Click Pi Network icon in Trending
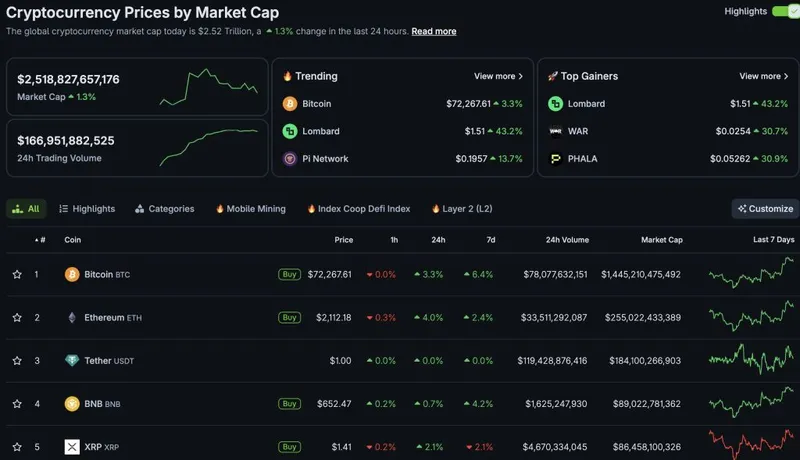Image resolution: width=800 pixels, height=460 pixels. click(290, 159)
